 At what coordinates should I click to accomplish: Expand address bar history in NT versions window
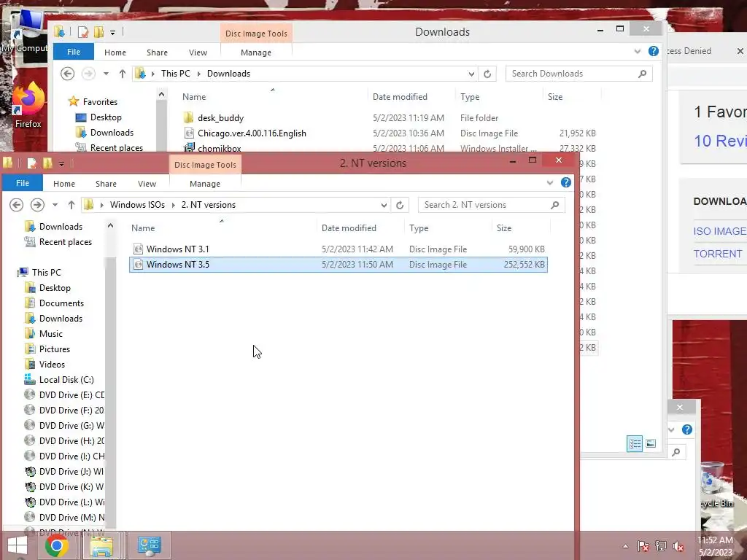click(x=384, y=205)
